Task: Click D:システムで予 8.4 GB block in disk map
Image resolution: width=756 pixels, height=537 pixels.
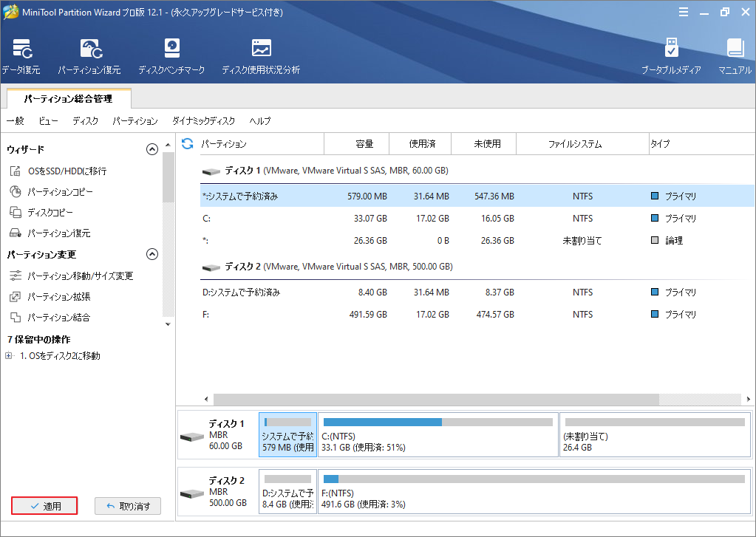Action: (x=287, y=492)
